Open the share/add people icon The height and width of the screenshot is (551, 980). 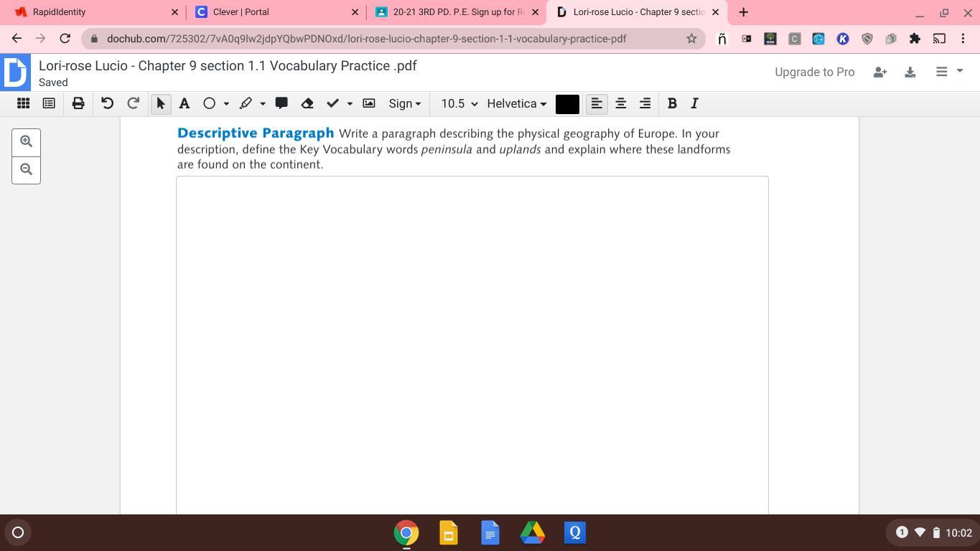[880, 72]
